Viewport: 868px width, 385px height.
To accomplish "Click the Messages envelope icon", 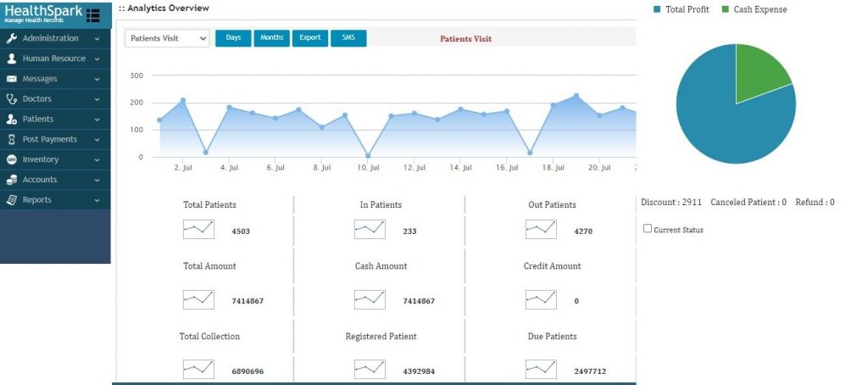I will [x=12, y=79].
